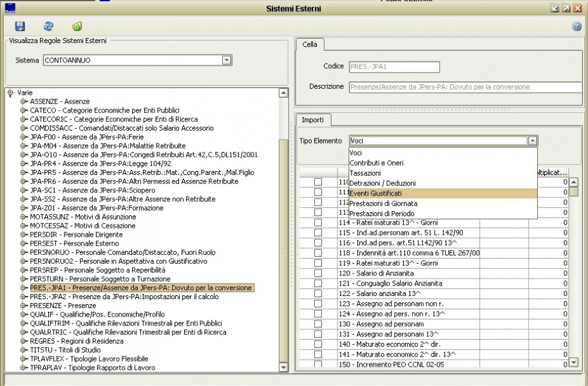Click the application logo in the title bar

9,8
